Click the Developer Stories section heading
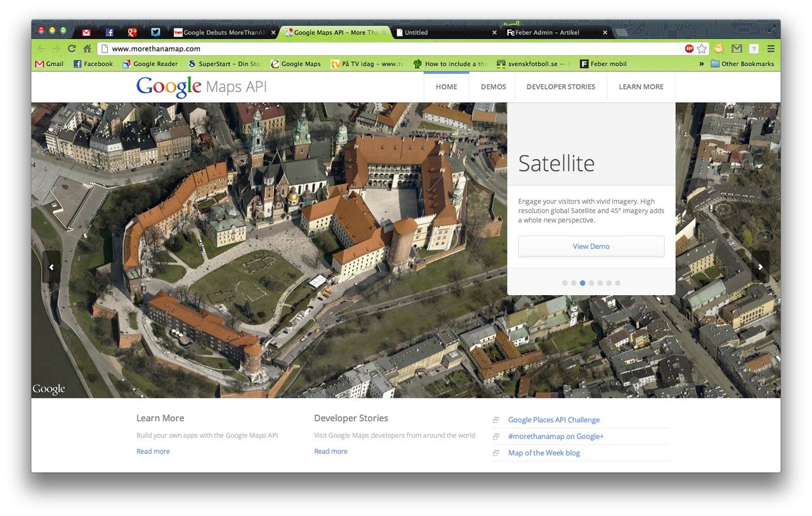This screenshot has height=516, width=812. pyautogui.click(x=351, y=418)
